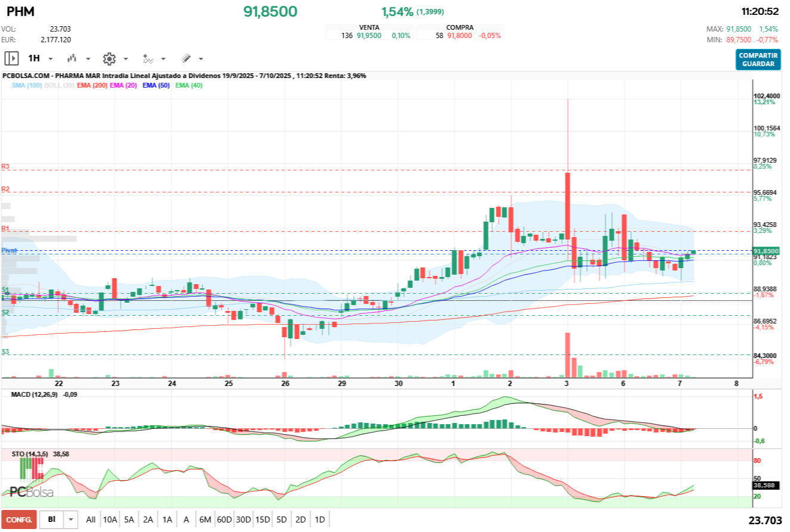Select the drawing pencil tool icon
The image size is (790, 532).
186,58
